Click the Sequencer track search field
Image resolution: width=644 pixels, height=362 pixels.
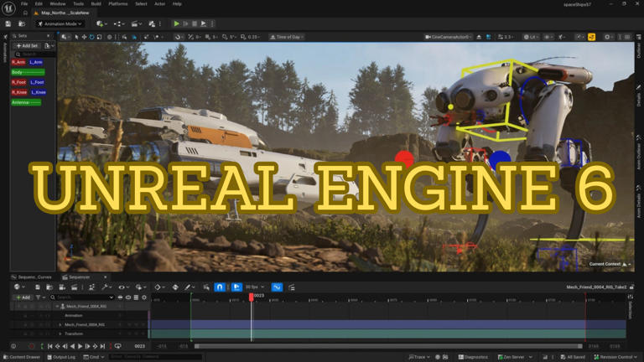tap(81, 297)
